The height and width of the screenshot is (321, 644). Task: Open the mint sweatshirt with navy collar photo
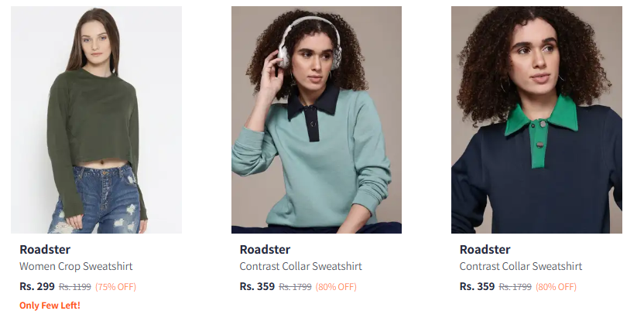tap(317, 120)
